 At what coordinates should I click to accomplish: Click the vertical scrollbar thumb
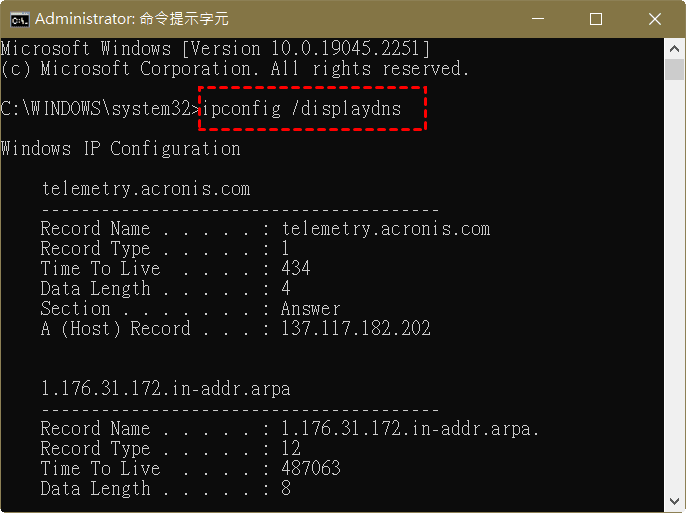pos(675,69)
